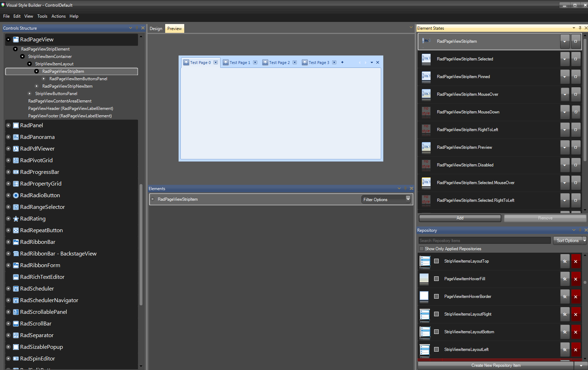Click the RadRibbonBar control icon
588x370 pixels.
point(16,242)
